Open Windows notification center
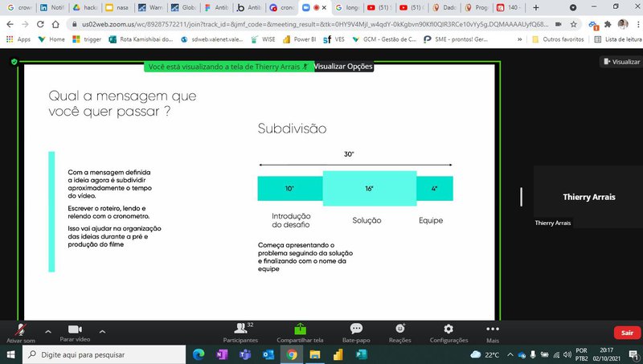The width and height of the screenshot is (643, 364). pyautogui.click(x=634, y=354)
